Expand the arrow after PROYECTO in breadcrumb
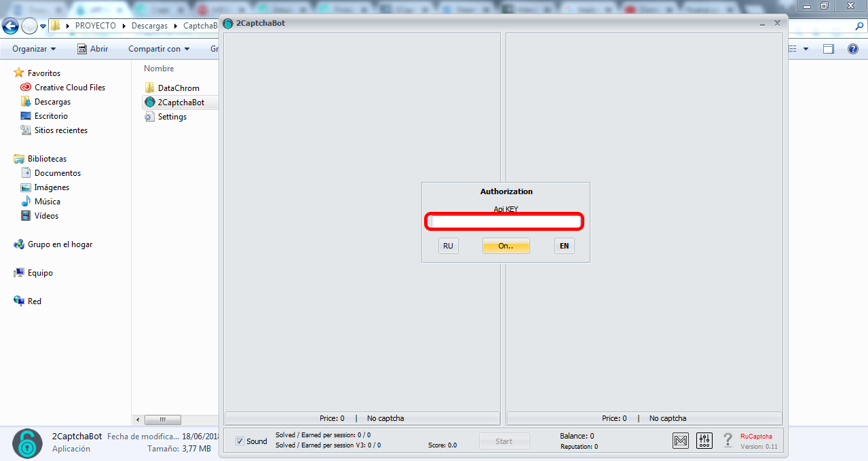 tap(124, 26)
